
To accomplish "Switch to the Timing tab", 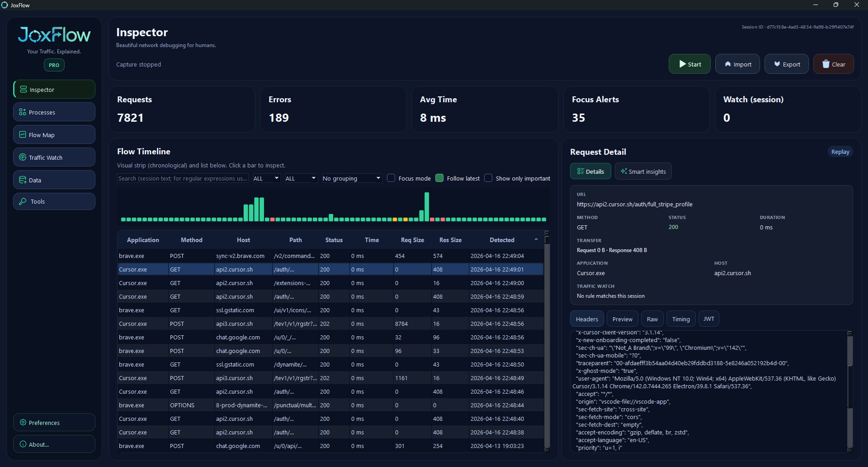I will tap(681, 319).
